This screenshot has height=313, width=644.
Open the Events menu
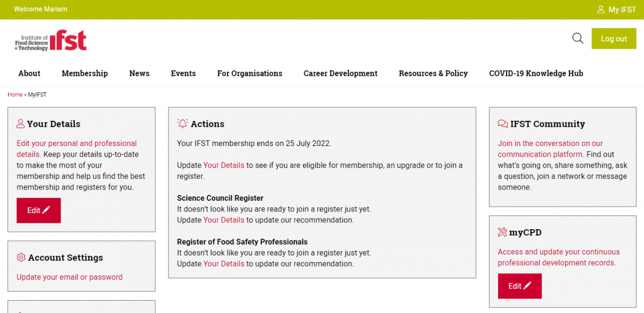tap(183, 74)
